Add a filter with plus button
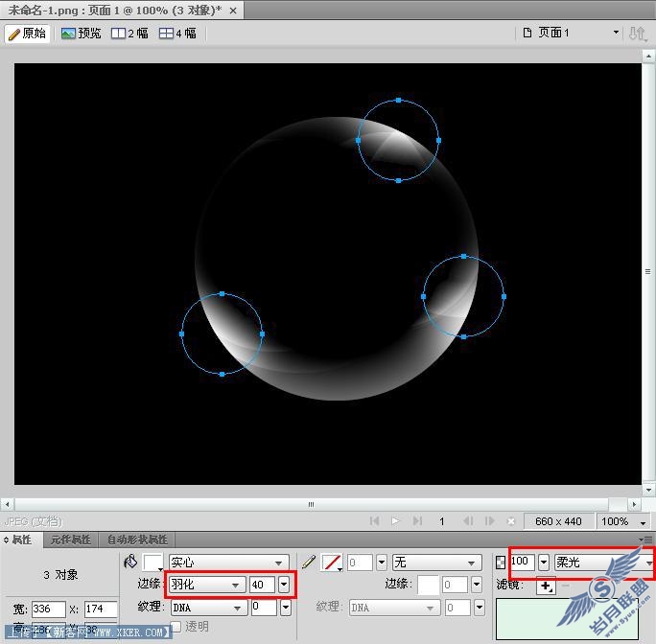This screenshot has width=656, height=644. pyautogui.click(x=546, y=586)
